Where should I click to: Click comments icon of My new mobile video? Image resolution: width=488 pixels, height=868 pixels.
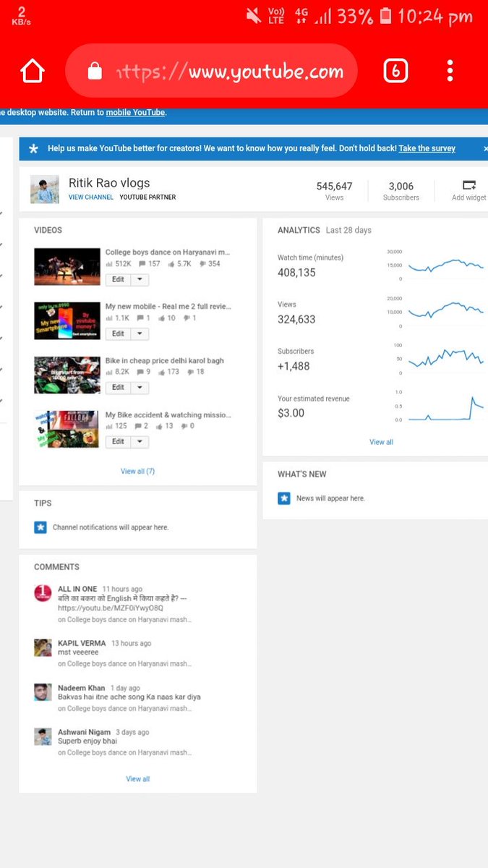point(140,318)
